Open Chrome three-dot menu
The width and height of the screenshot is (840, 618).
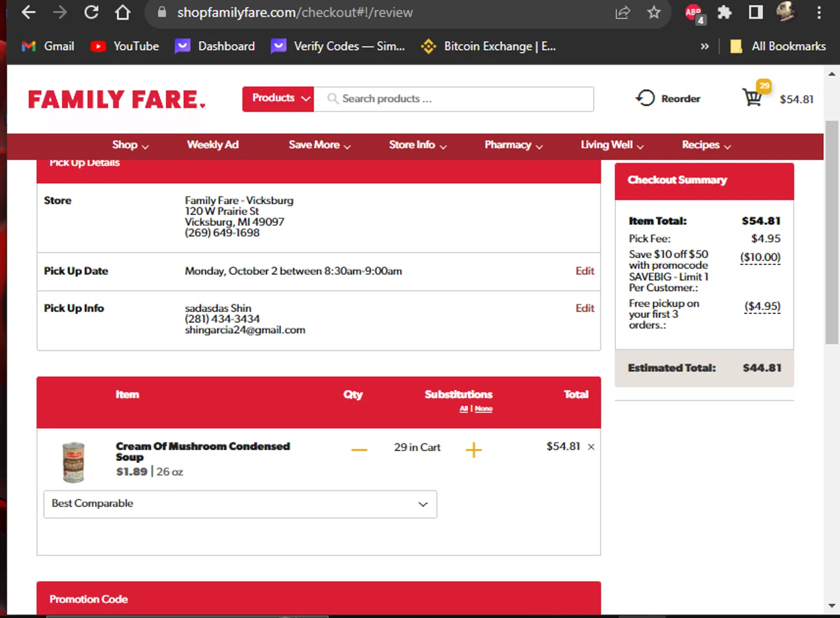click(819, 12)
